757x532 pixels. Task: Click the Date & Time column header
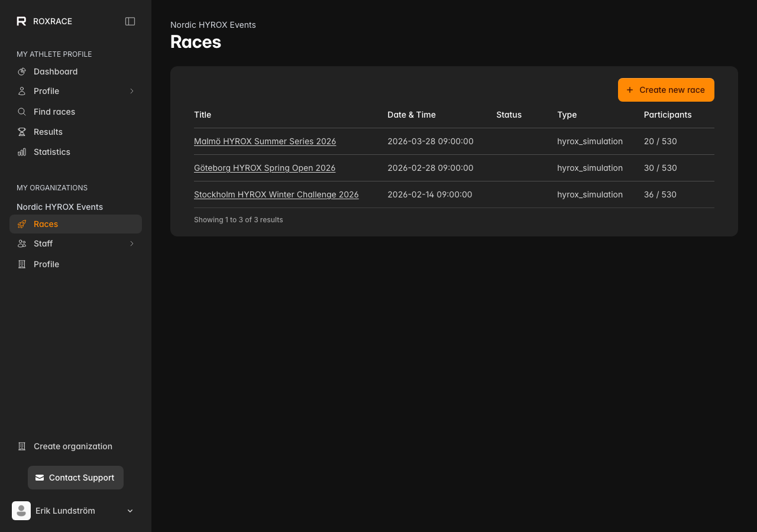412,115
